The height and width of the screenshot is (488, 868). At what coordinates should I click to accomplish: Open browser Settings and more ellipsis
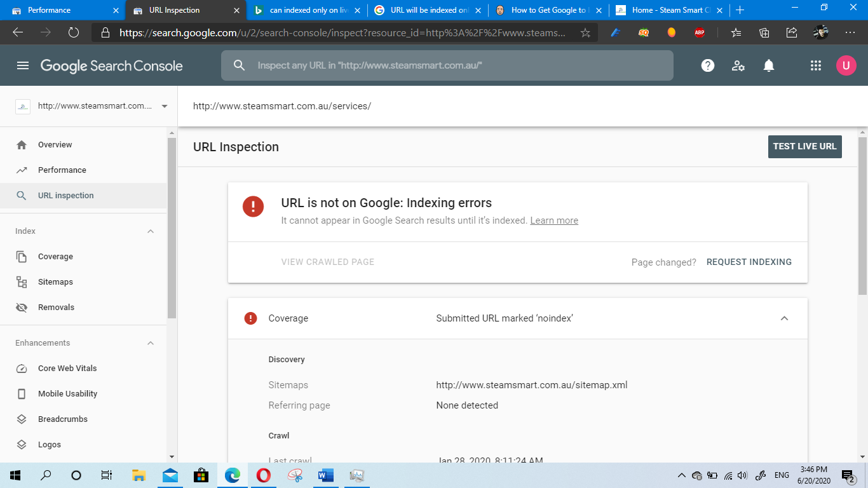coord(850,32)
